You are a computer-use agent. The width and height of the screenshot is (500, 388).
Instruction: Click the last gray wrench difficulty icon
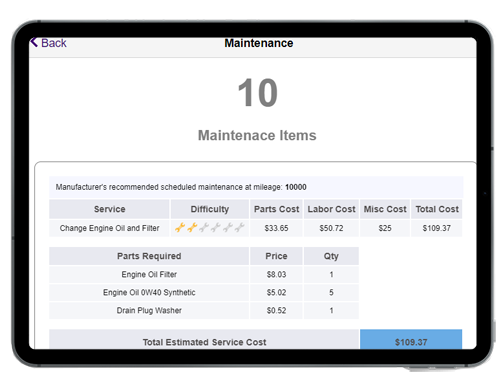[x=239, y=228]
